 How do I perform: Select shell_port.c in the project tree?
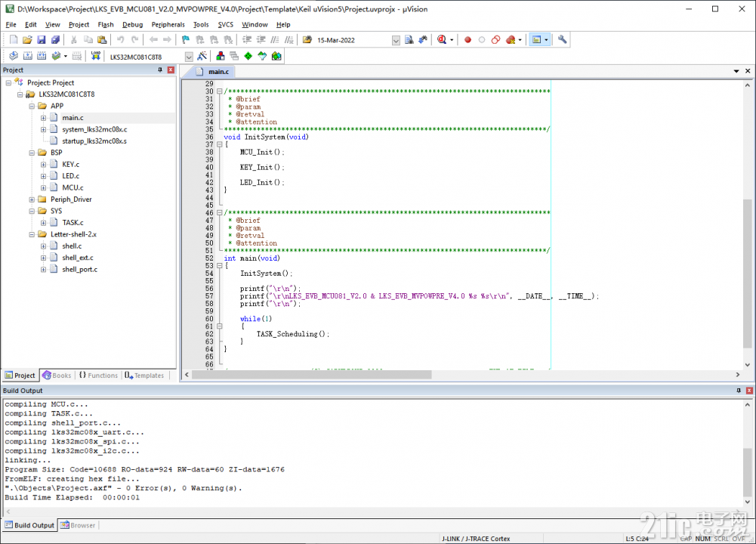(79, 270)
